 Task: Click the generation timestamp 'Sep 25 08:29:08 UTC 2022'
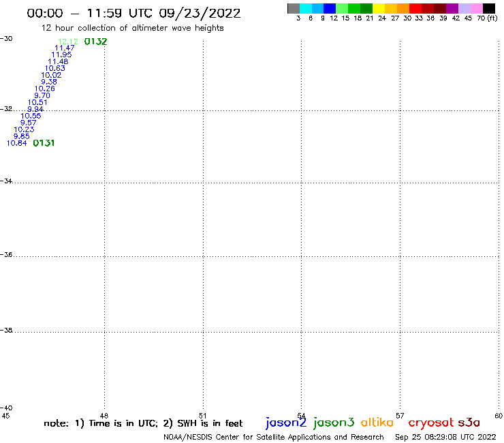445,437
